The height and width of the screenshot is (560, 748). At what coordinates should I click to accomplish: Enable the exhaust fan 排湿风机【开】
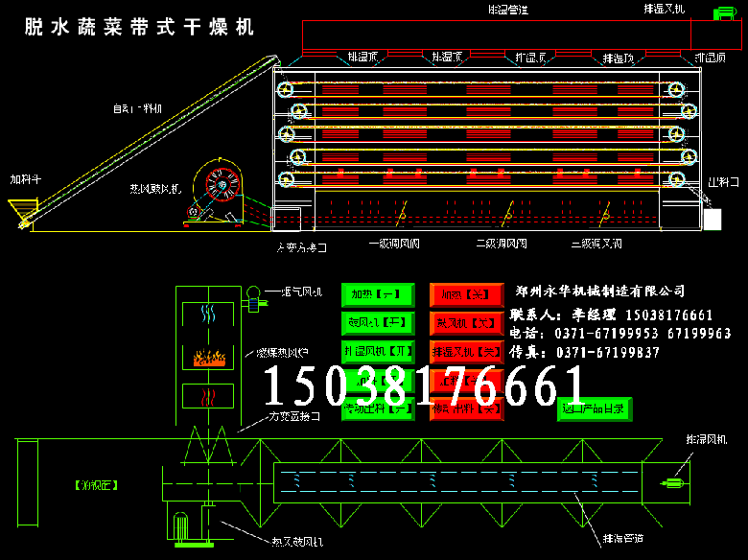(378, 351)
